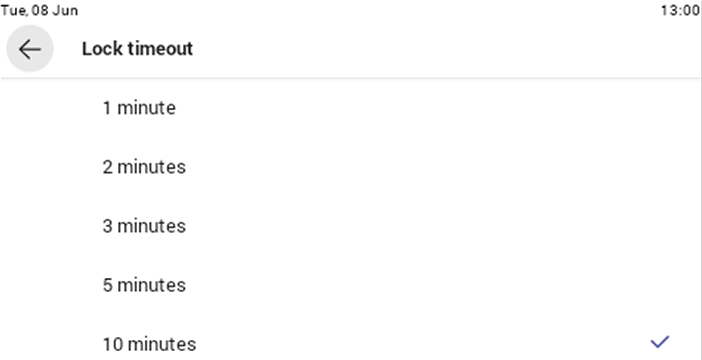This screenshot has width=702, height=360.
Task: Select the 1 minute timeout option
Action: click(351, 108)
